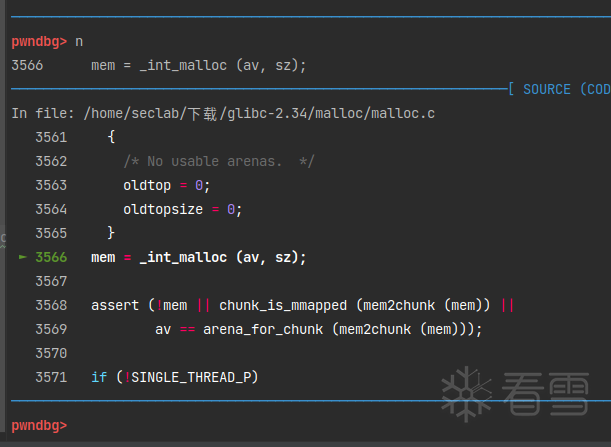Click SINGLE_THREAD_P on line 3571
This screenshot has width=611, height=447.
(x=191, y=377)
